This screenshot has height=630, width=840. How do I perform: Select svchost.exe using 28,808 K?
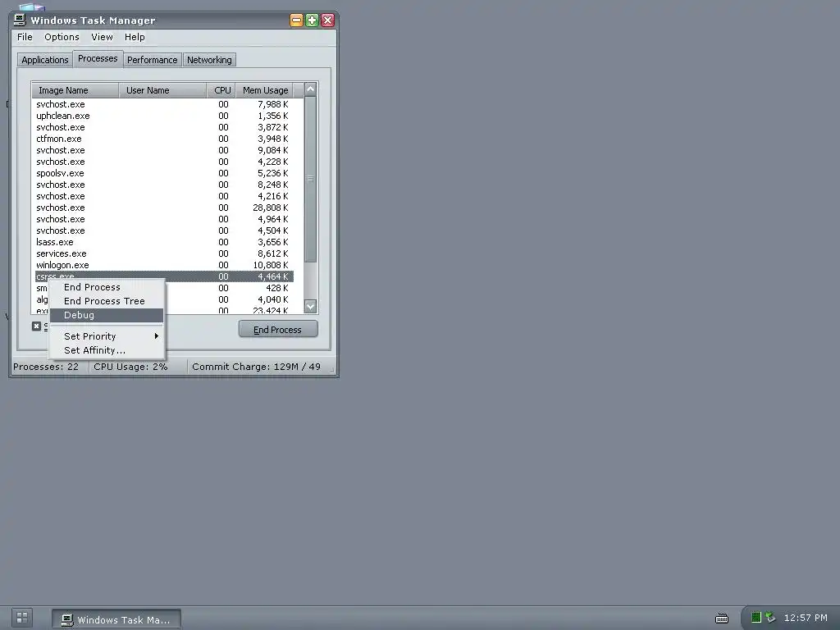pyautogui.click(x=164, y=208)
